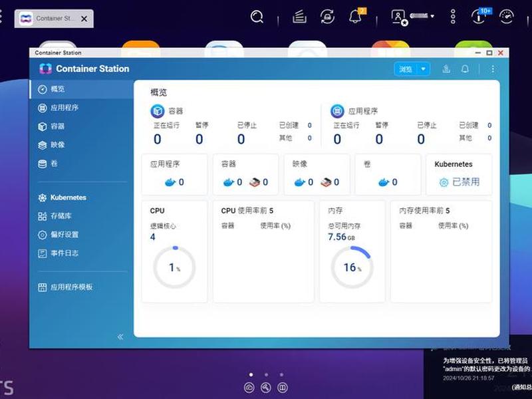Viewport: 532px width, 399px height.
Task: Click the 概览 gauge icon in sidebar
Action: [x=43, y=89]
